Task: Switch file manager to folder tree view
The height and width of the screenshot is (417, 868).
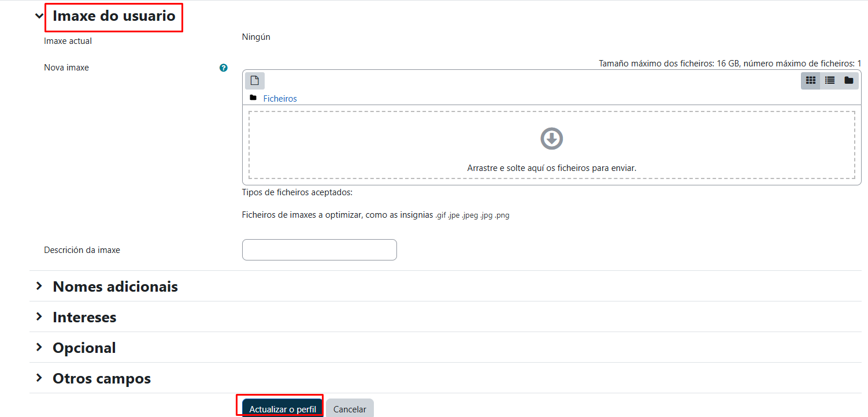Action: [x=849, y=81]
